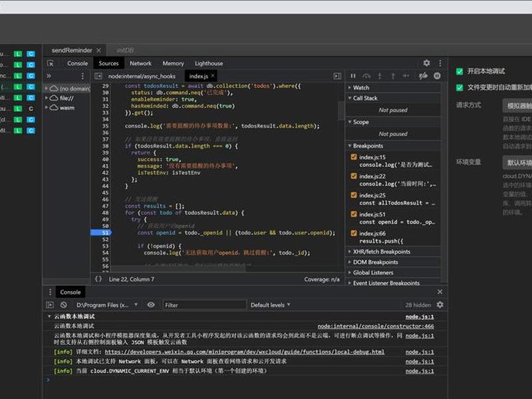Switch to node:internal/async_hooks file tab
Viewport: 532px width, 399px height.
(x=142, y=76)
